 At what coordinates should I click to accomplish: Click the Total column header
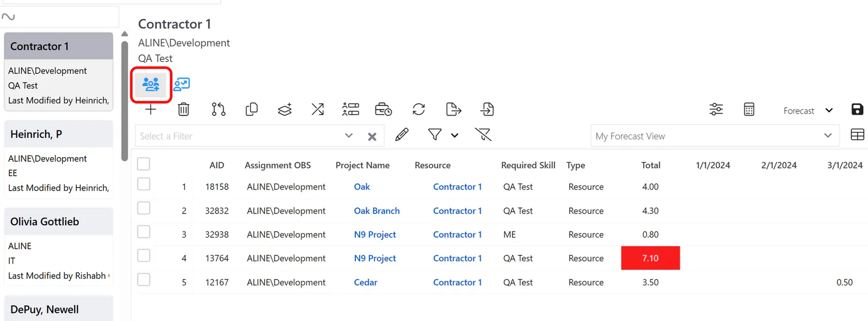(650, 165)
